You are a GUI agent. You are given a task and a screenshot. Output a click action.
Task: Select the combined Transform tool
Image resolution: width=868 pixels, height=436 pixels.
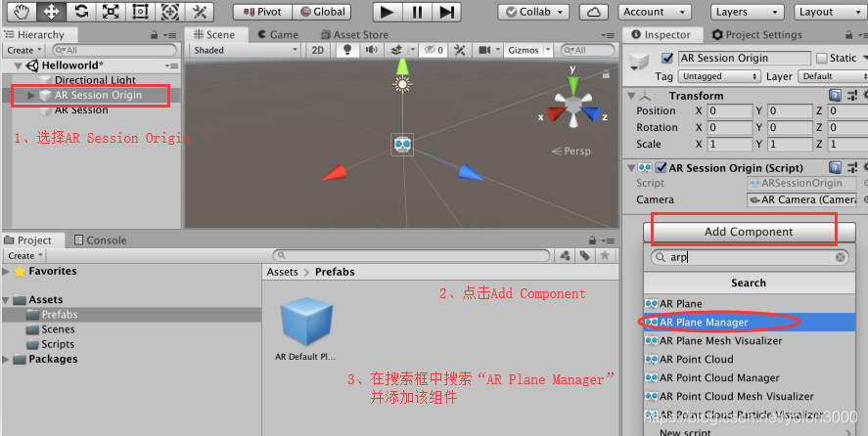(170, 12)
